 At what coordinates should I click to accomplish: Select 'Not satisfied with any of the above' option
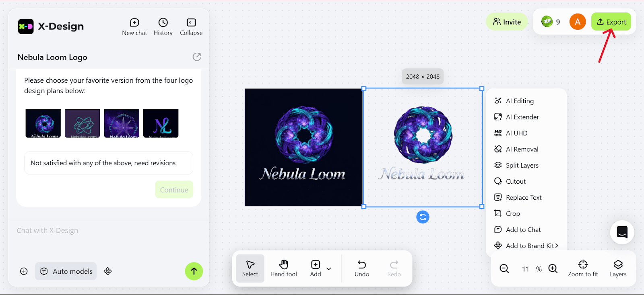(x=109, y=163)
